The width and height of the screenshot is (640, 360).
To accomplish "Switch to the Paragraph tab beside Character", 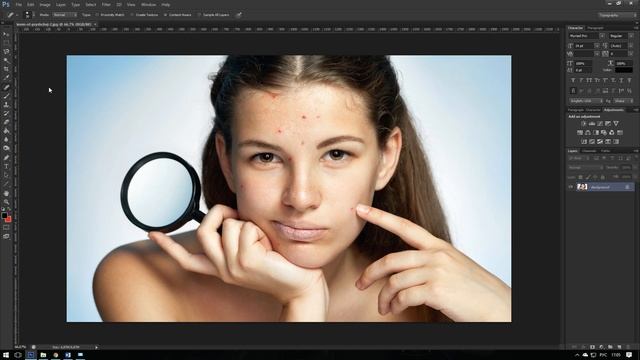I will 596,28.
